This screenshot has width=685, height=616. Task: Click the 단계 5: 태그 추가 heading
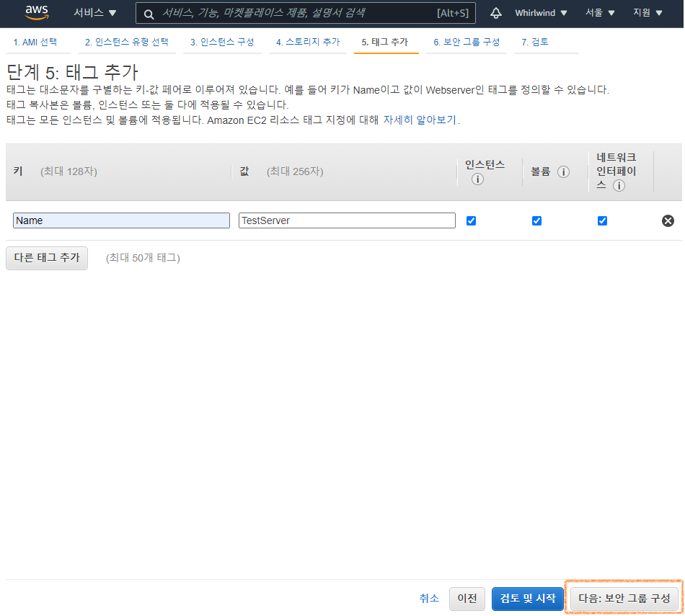[x=73, y=73]
